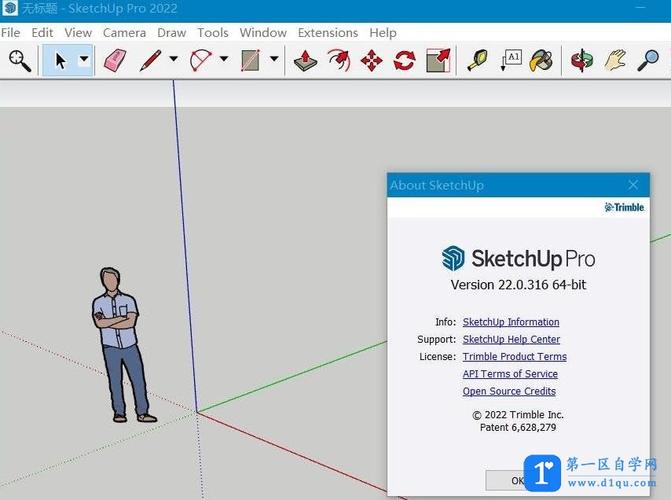Open the Rectangle tool dropdown arrow
The width and height of the screenshot is (671, 500).
point(274,59)
